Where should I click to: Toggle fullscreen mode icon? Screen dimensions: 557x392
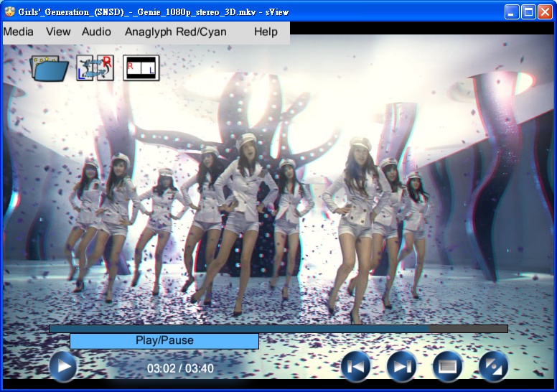coord(493,366)
